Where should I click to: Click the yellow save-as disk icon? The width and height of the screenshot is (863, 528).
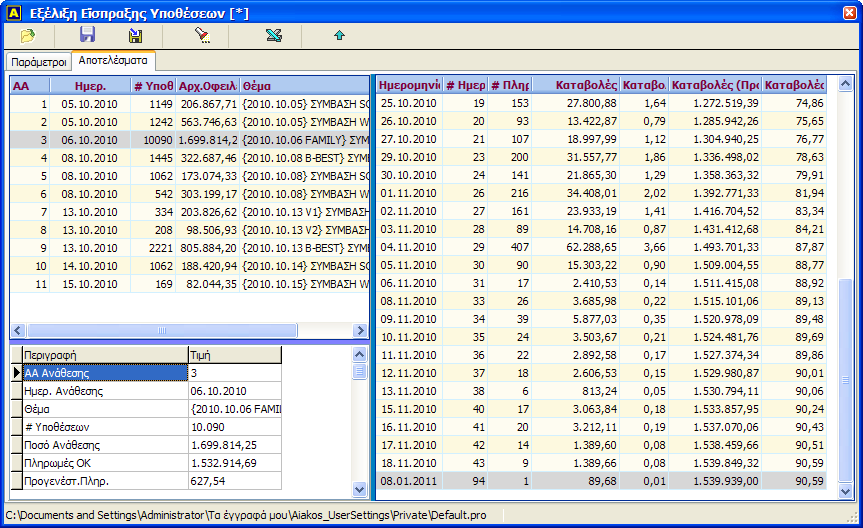(x=135, y=36)
